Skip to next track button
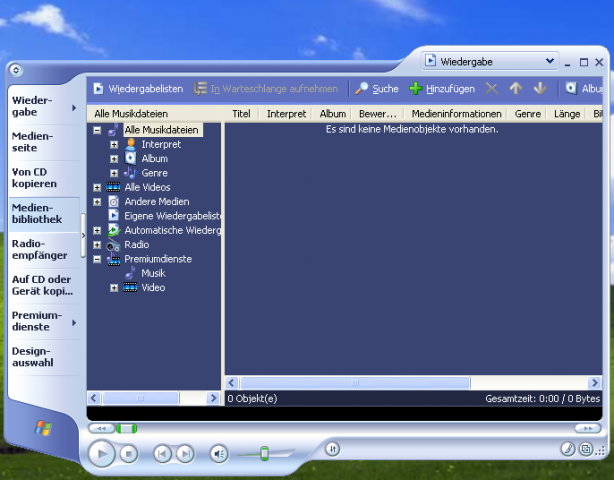 (x=185, y=454)
